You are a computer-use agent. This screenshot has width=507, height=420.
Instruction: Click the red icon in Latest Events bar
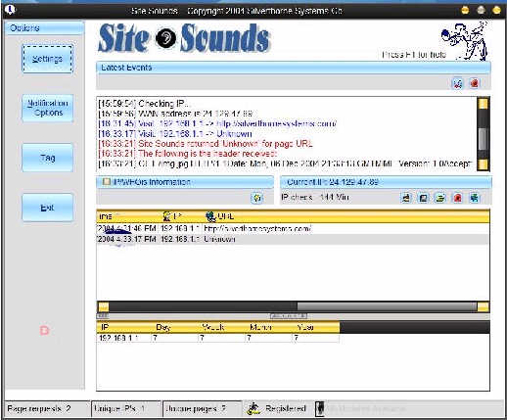click(x=475, y=83)
